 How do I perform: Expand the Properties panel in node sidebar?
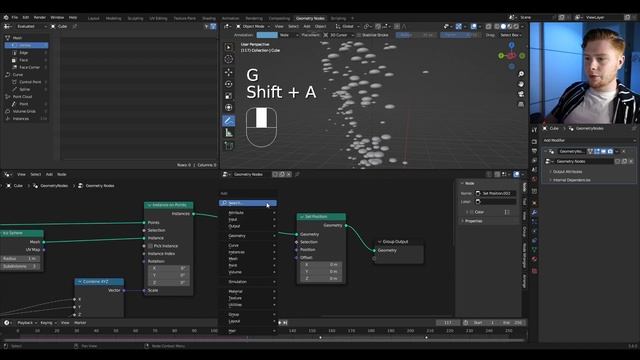pyautogui.click(x=473, y=221)
